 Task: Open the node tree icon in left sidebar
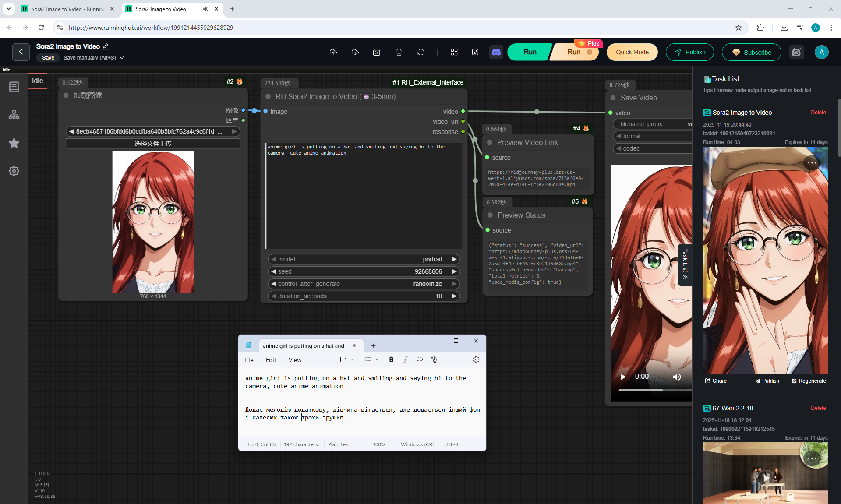[14, 115]
